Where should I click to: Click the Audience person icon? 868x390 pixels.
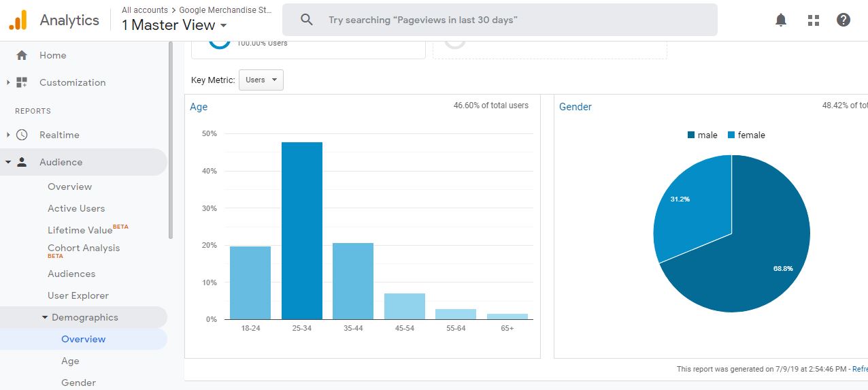point(22,162)
